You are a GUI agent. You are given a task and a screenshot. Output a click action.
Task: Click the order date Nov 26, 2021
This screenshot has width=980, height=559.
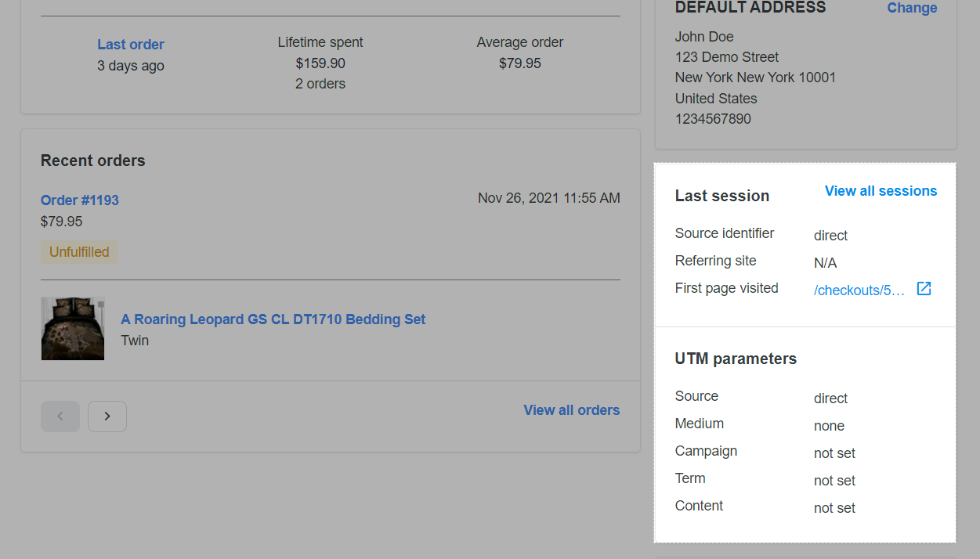click(x=548, y=198)
